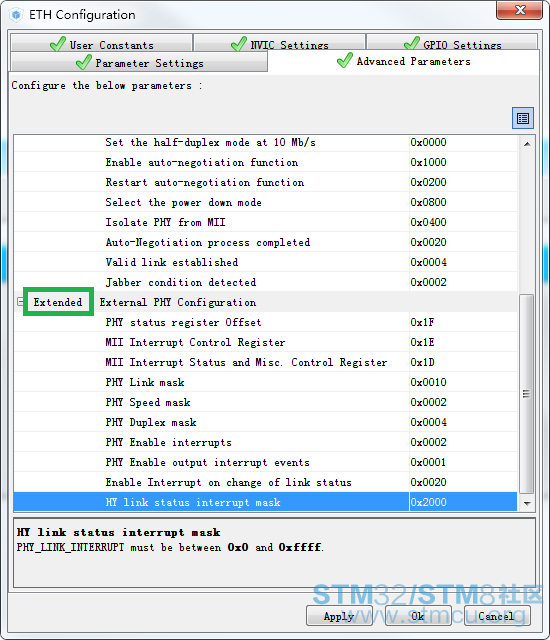Screen dimensions: 550x640
Task: Select 'MII Interrupt Control Register' row
Action: point(266,342)
